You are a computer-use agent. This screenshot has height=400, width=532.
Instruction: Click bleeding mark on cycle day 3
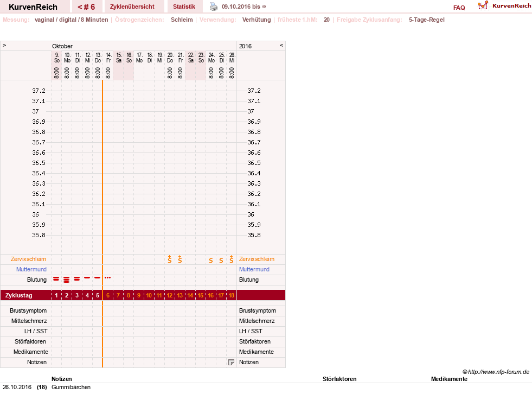77,279
